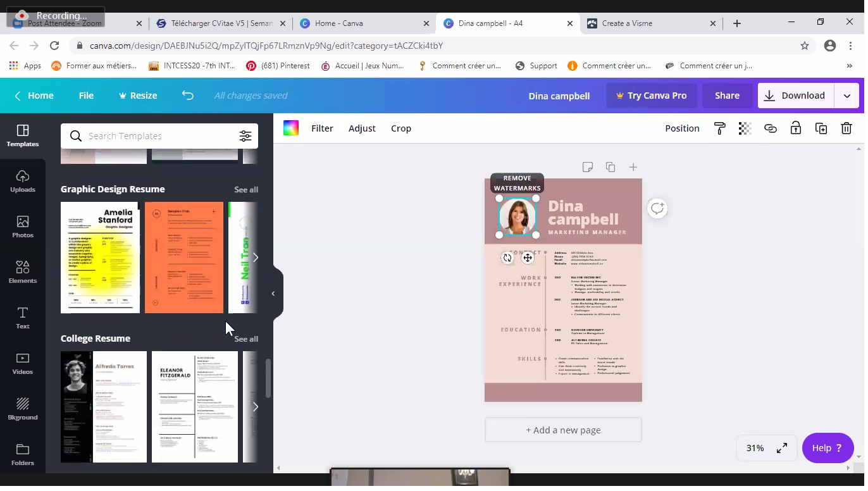This screenshot has width=868, height=491.
Task: Duplicate the selected element using toolbar icon
Action: coord(821,128)
